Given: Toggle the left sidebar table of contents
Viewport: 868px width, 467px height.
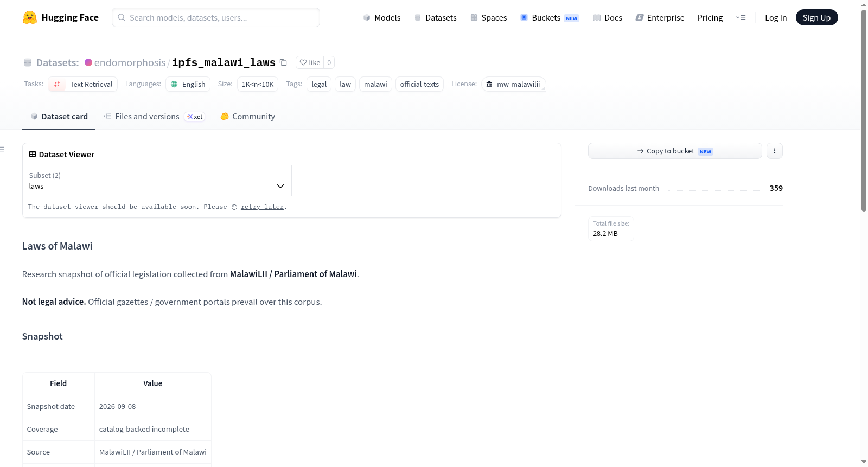Looking at the screenshot, I should (2, 149).
